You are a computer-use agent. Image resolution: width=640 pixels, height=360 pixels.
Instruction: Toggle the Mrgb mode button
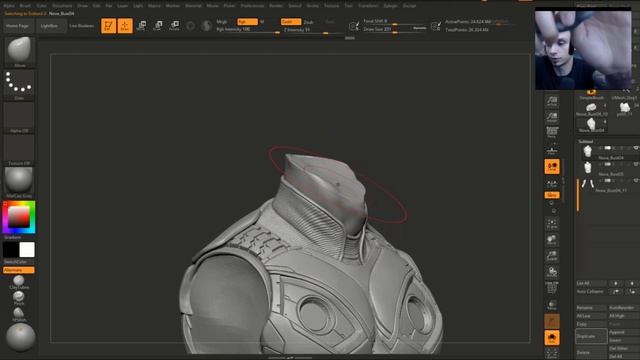(222, 22)
